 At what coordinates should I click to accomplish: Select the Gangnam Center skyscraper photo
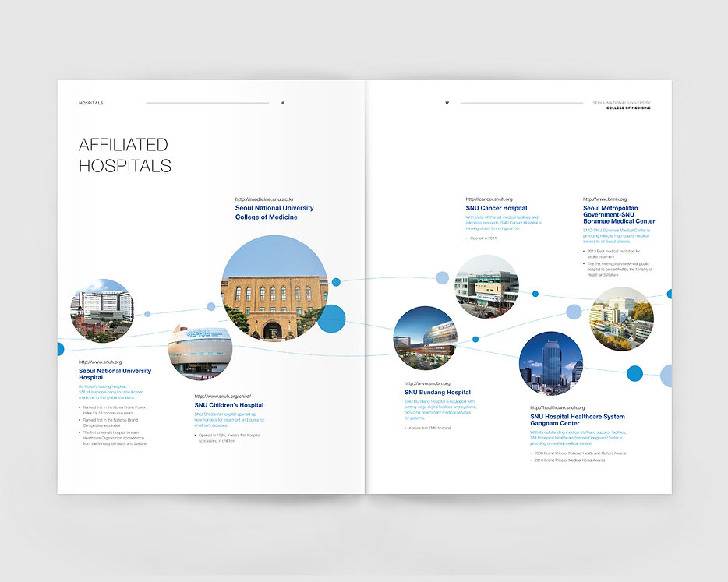550,363
